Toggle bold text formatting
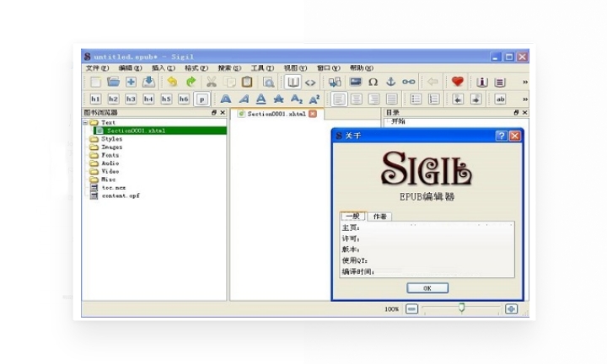The width and height of the screenshot is (607, 364). 226,99
